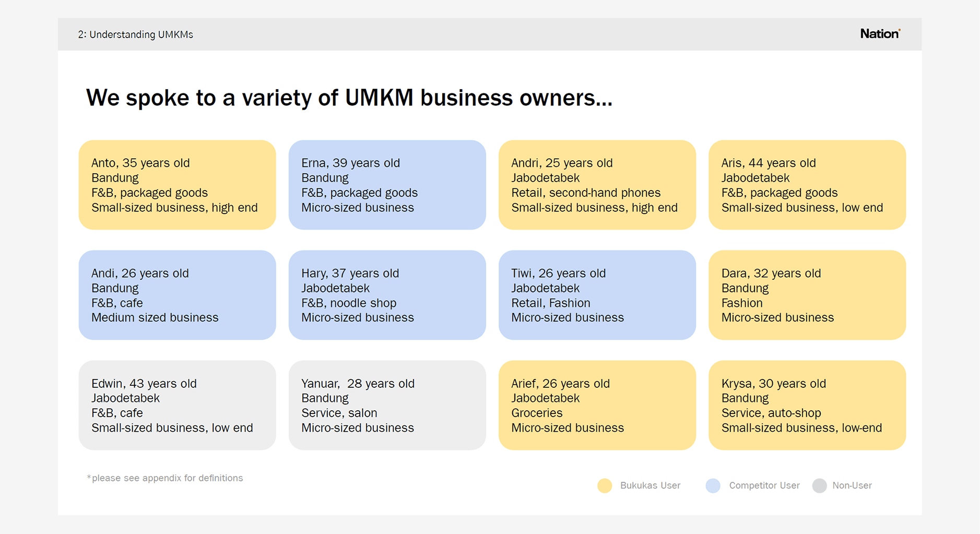Viewport: 980px width, 534px height.
Task: Select the blue Competitor User legend dot
Action: 713,486
